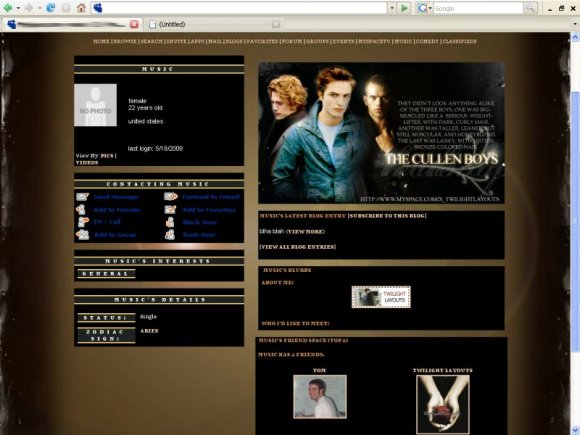Open the tab list dropdown arrow
580x435 pixels.
[x=575, y=24]
